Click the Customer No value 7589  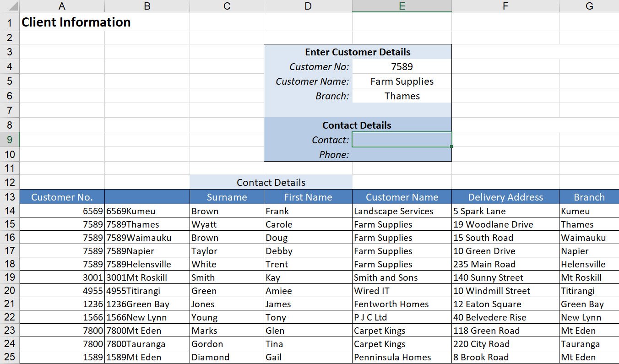click(402, 66)
